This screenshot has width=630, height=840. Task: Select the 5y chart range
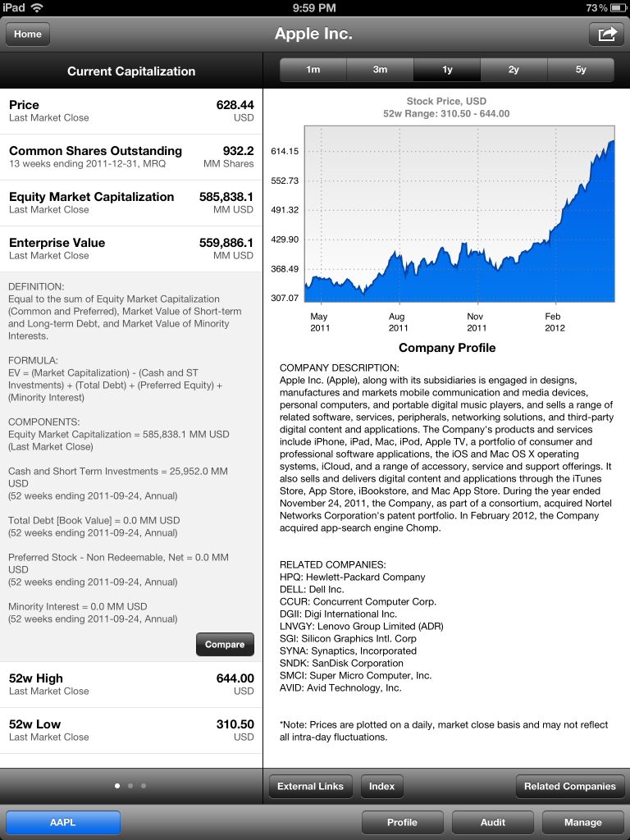click(x=581, y=70)
